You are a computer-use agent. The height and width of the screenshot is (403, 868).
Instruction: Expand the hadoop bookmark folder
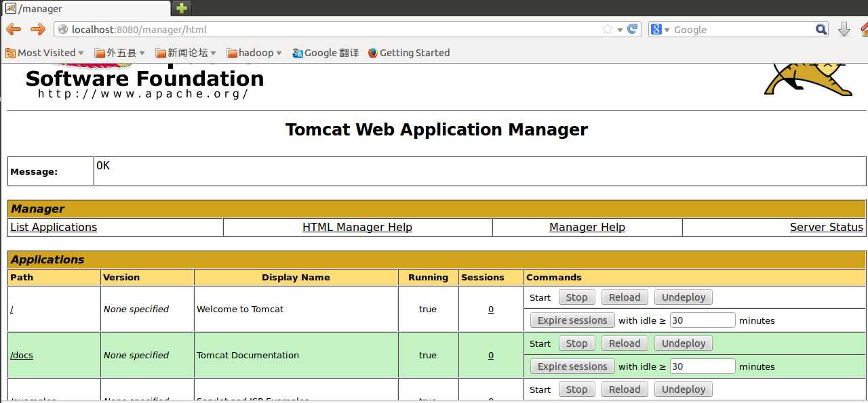254,53
